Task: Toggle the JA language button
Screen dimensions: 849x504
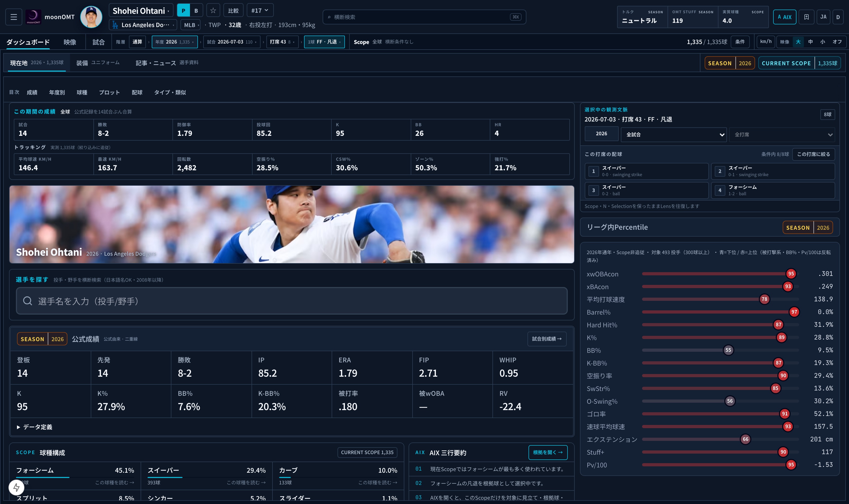Action: 823,17
